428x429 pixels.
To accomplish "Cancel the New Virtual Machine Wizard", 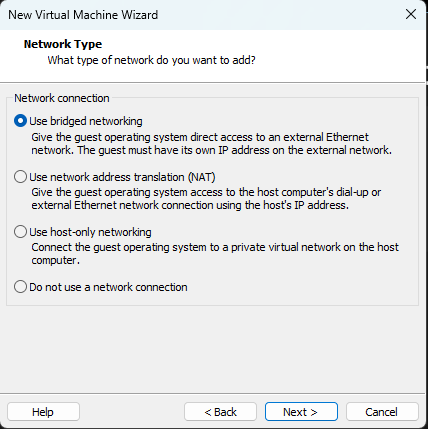I will coord(382,412).
